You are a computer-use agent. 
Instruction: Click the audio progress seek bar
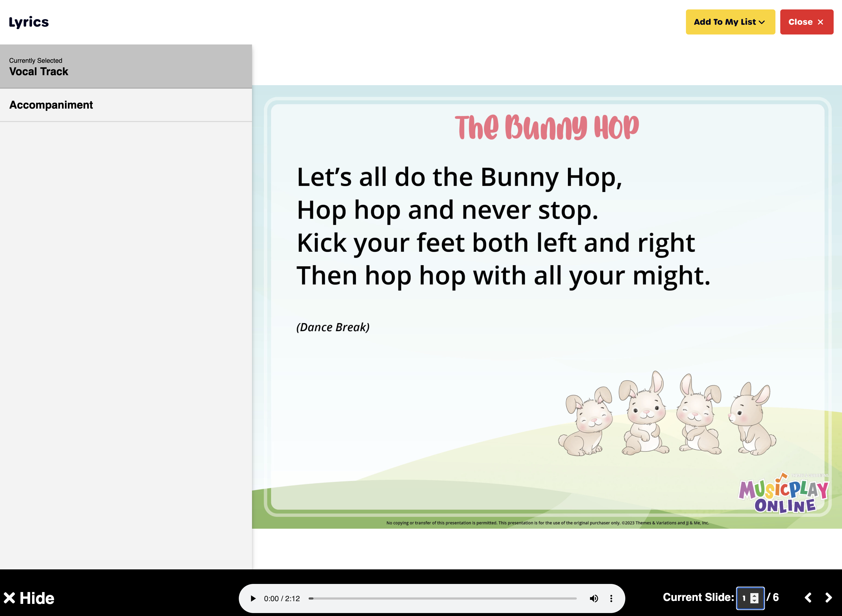tap(443, 598)
